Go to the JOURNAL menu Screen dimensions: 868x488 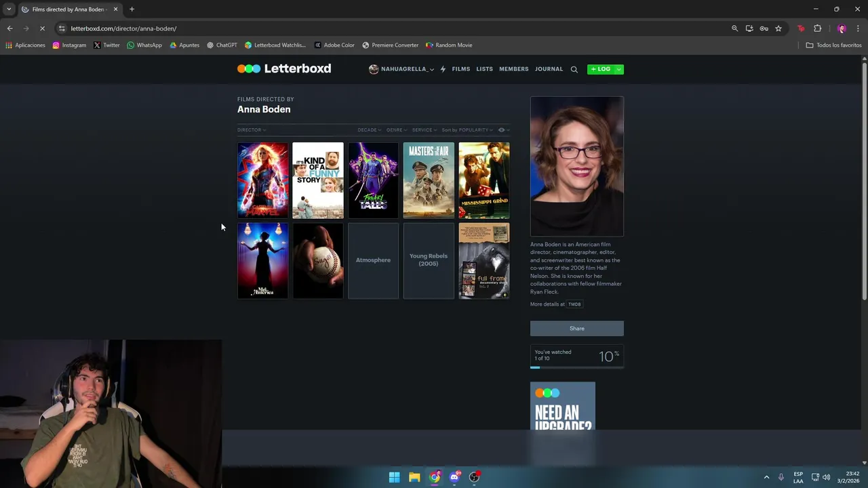[x=549, y=69]
